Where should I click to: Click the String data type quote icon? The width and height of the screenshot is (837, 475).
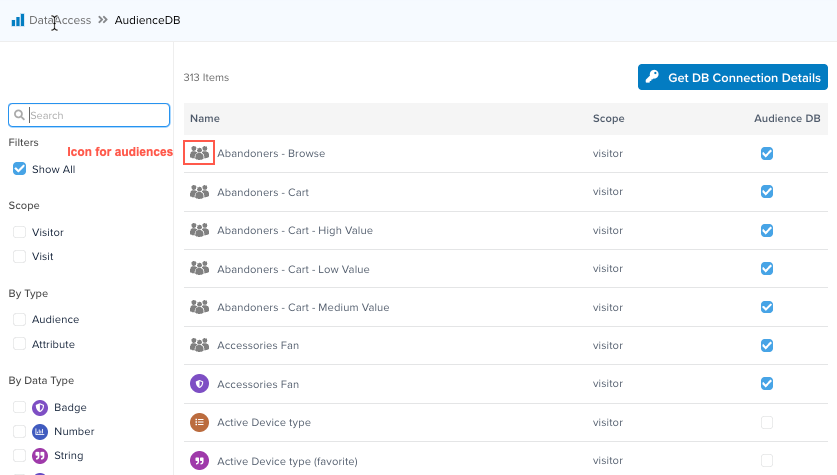coord(40,456)
